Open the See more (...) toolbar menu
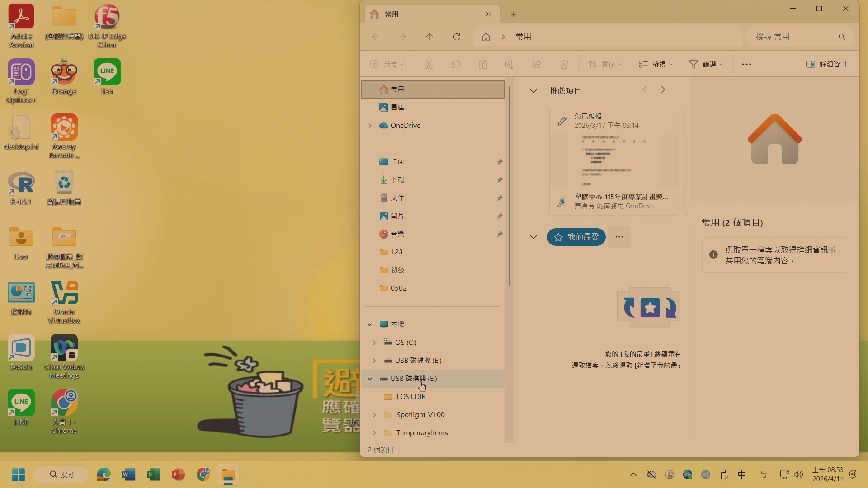This screenshot has height=488, width=868. click(x=746, y=64)
